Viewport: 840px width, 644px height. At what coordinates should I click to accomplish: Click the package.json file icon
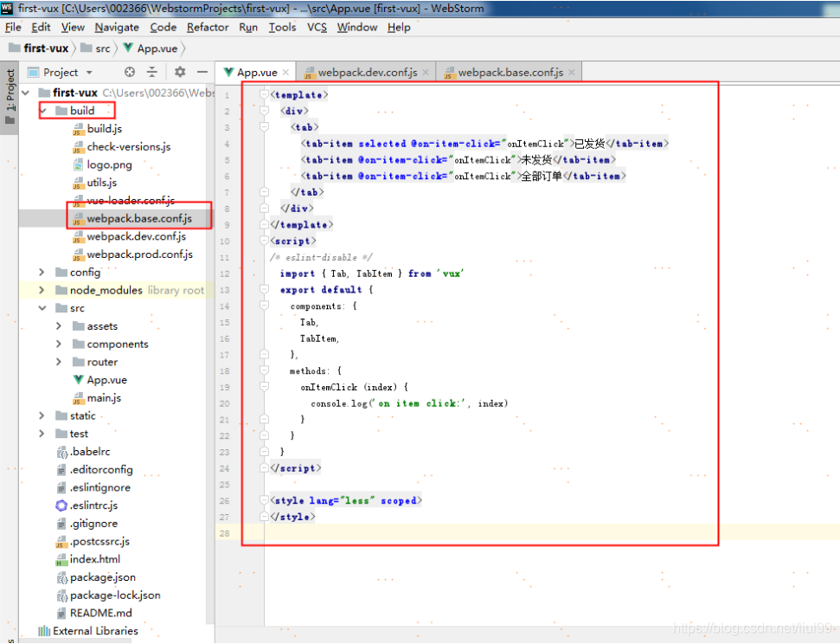61,577
